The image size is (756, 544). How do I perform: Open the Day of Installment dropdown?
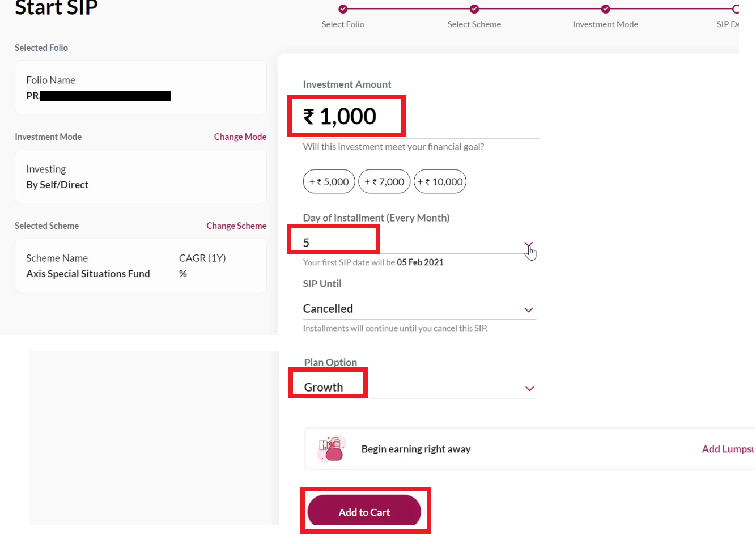[x=528, y=245]
